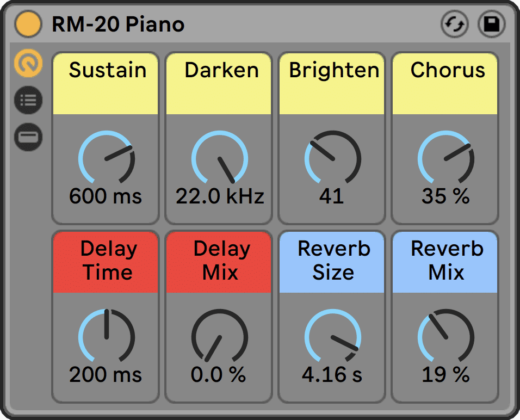Click the Sustain macro knob
The image size is (520, 420).
click(x=107, y=159)
